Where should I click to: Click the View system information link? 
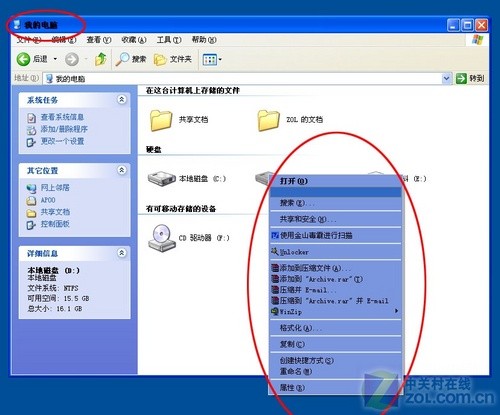(62, 117)
